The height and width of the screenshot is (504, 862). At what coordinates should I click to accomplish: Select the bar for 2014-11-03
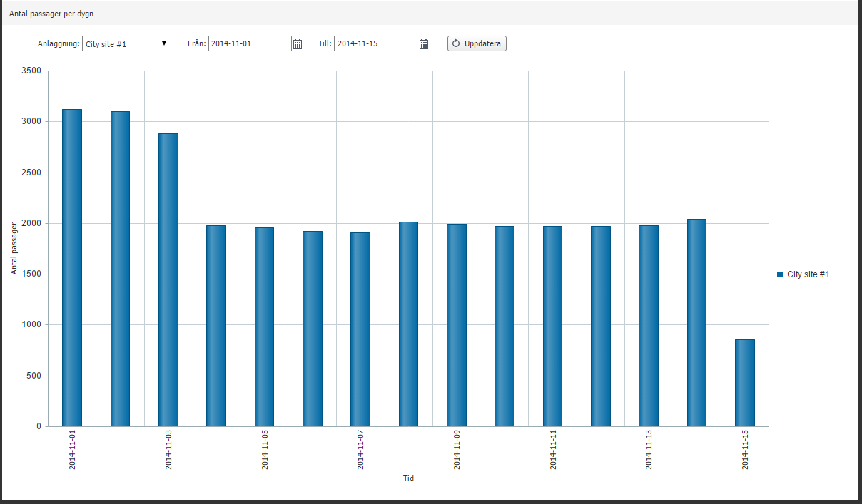point(168,280)
